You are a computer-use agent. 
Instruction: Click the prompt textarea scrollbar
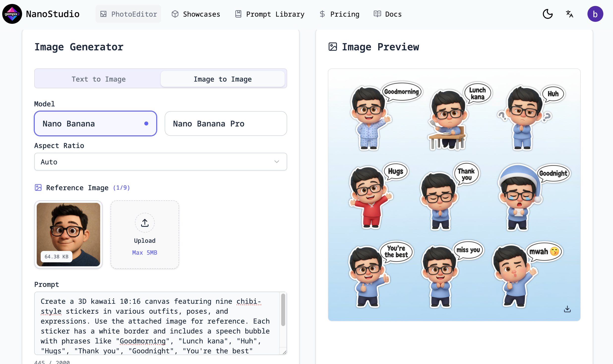point(283,310)
